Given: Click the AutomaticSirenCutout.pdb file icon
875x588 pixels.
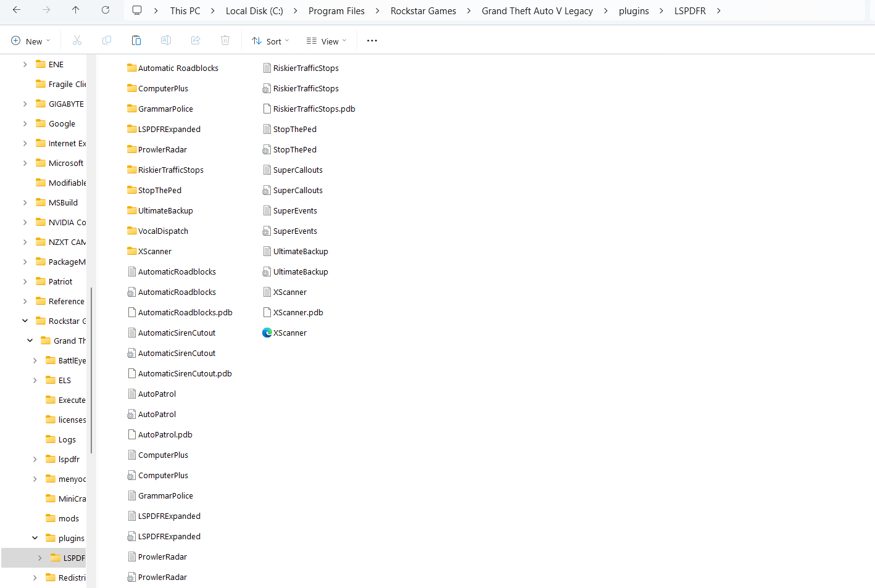Looking at the screenshot, I should point(131,373).
